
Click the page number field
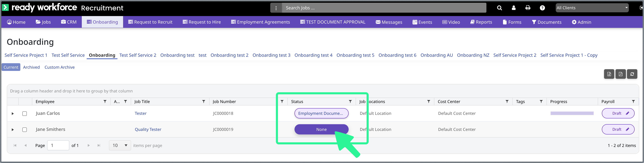[x=58, y=146]
